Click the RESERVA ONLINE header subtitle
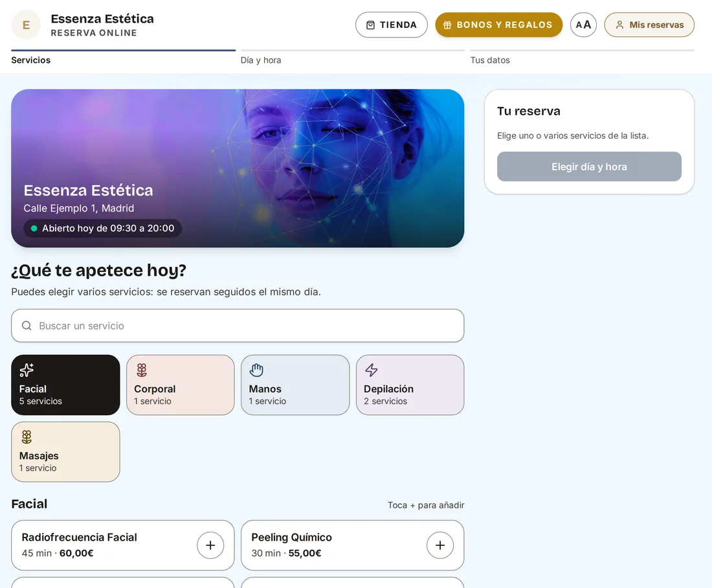This screenshot has width=712, height=588. 94,33
